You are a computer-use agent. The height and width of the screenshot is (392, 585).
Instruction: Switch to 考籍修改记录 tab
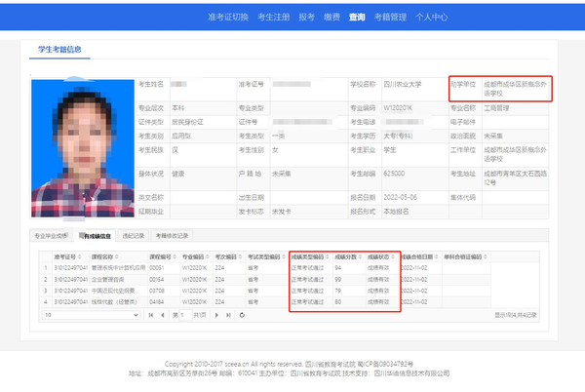pyautogui.click(x=172, y=236)
